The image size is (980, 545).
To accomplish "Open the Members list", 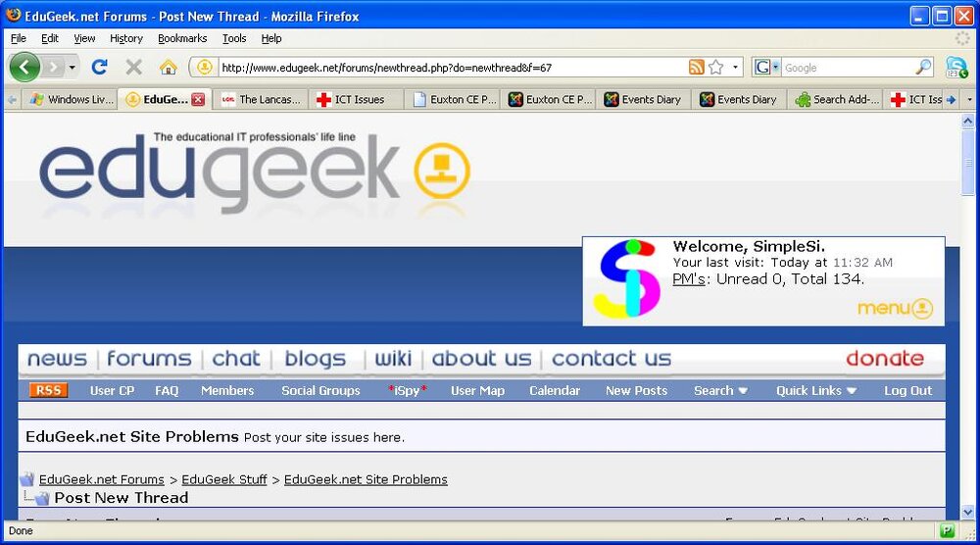I will click(x=227, y=391).
